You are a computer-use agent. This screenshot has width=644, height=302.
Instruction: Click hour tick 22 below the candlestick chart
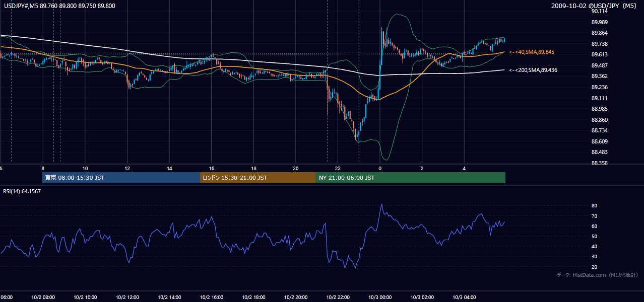coord(338,168)
